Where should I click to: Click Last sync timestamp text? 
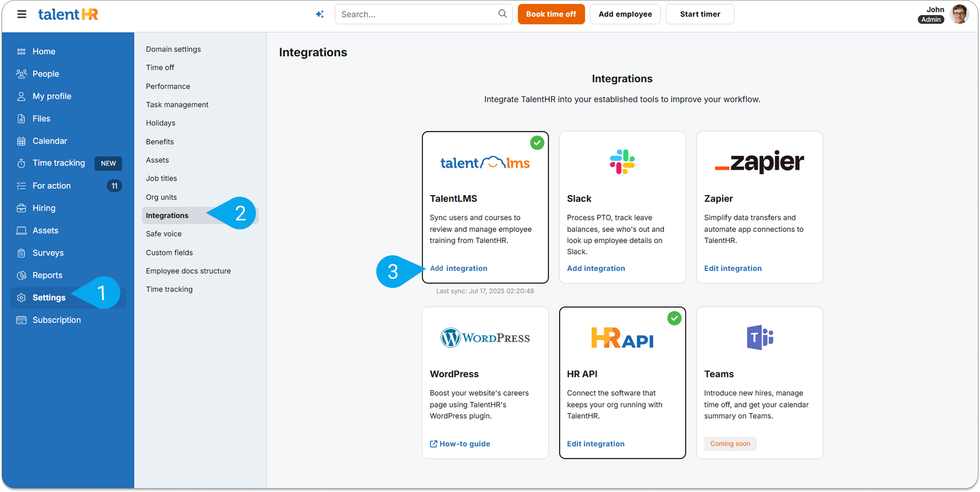click(485, 291)
